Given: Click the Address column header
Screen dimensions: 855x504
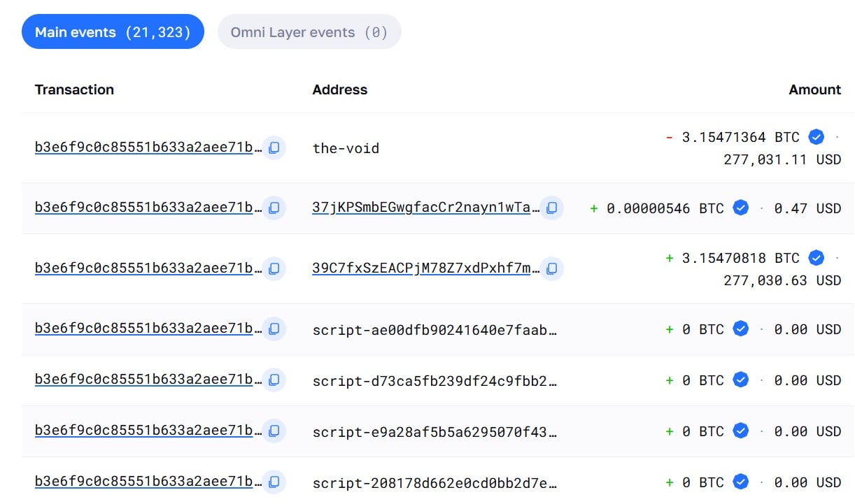Looking at the screenshot, I should [339, 89].
